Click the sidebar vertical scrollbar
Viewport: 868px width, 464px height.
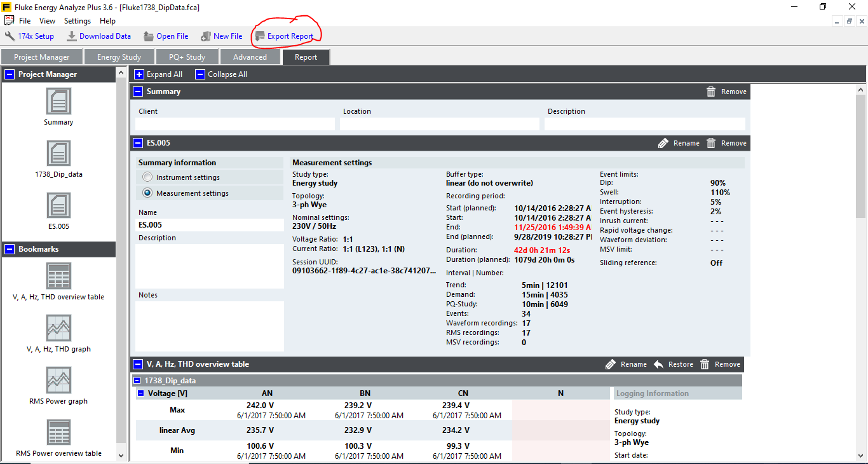pos(121,264)
